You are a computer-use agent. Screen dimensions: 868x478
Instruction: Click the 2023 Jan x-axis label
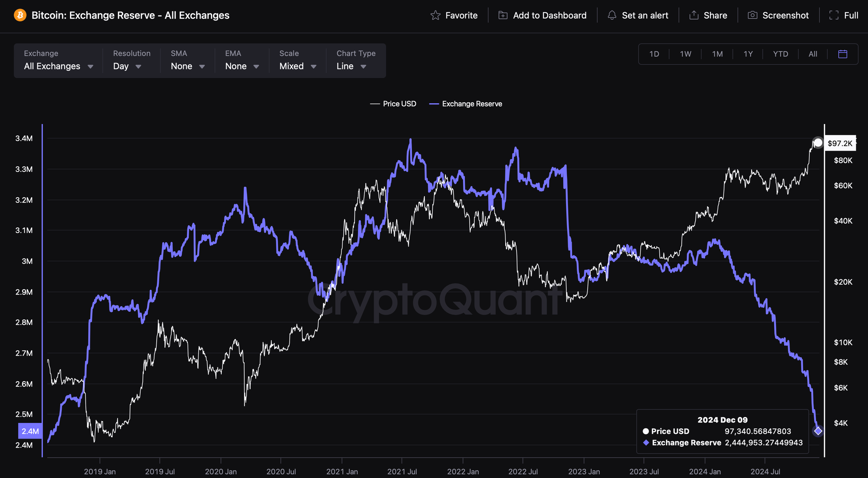coord(584,471)
